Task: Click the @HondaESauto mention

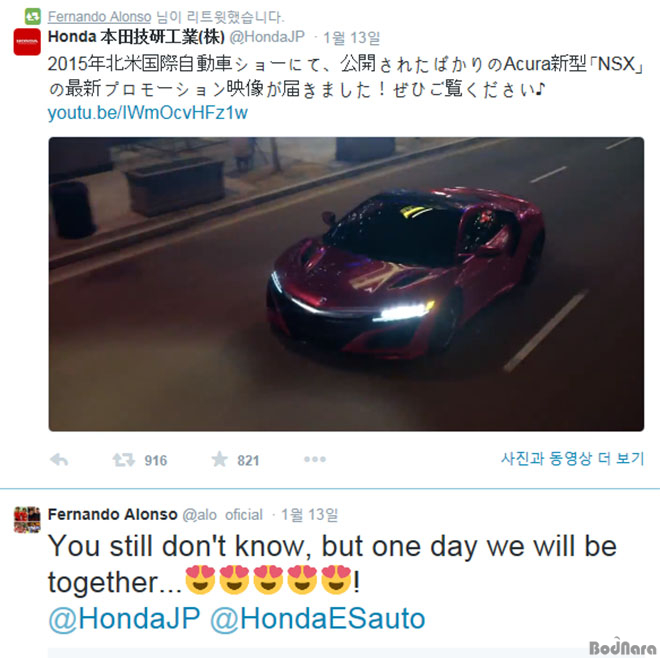Action: pyautogui.click(x=317, y=618)
